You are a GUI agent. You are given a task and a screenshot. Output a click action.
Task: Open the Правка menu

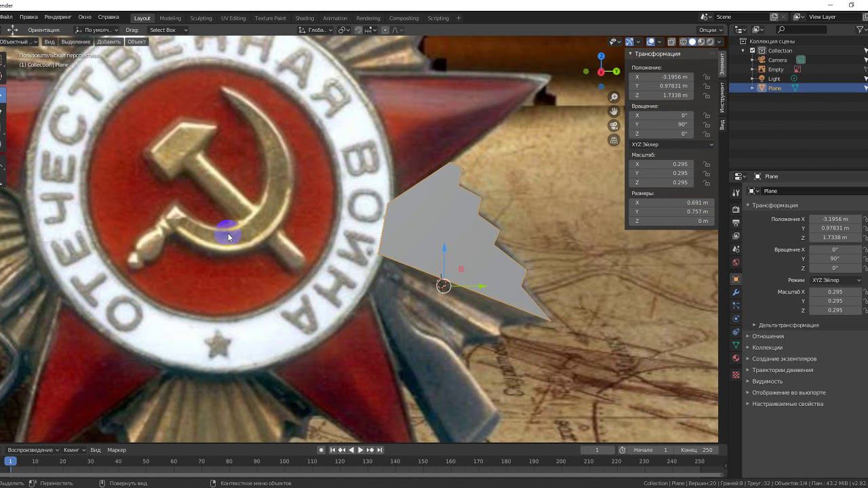[x=28, y=17]
